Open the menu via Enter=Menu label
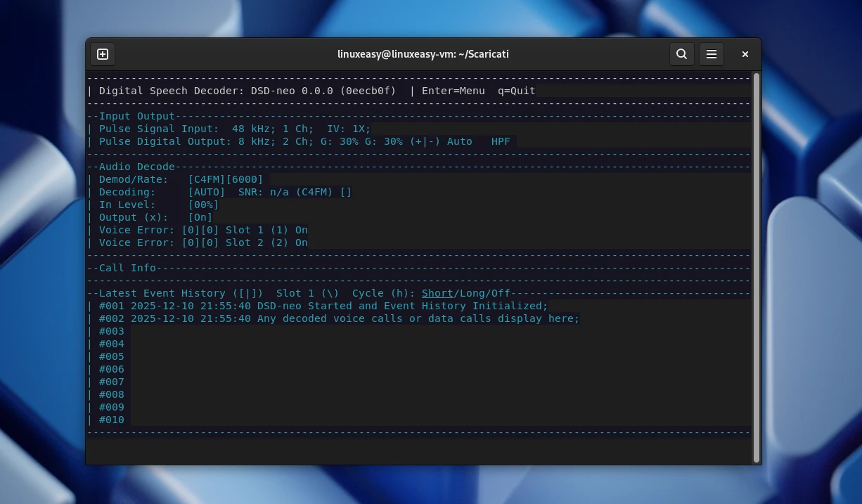This screenshot has width=862, height=504. pos(453,91)
